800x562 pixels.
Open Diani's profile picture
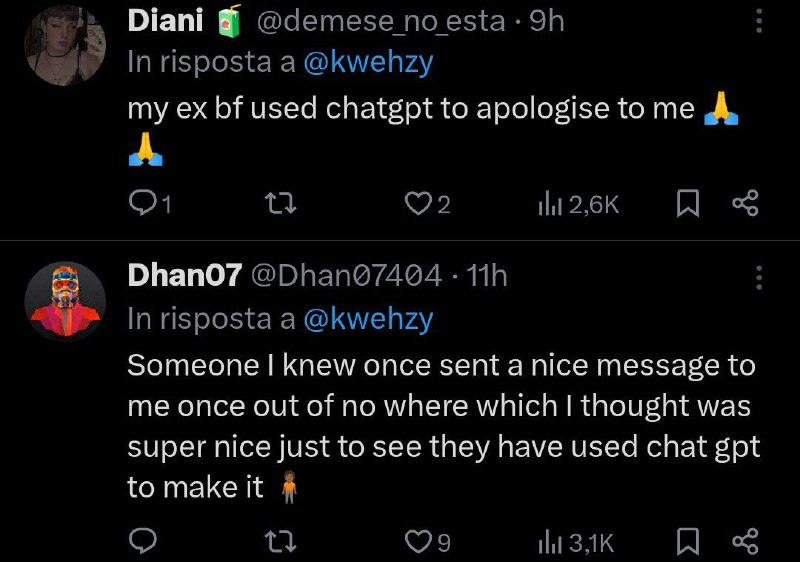click(x=65, y=45)
